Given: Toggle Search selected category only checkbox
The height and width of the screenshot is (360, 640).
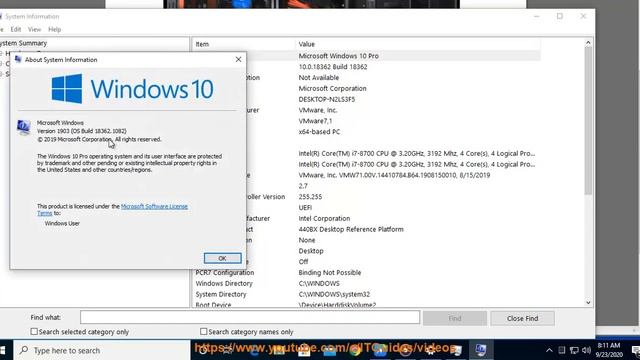Looking at the screenshot, I should pyautogui.click(x=34, y=331).
